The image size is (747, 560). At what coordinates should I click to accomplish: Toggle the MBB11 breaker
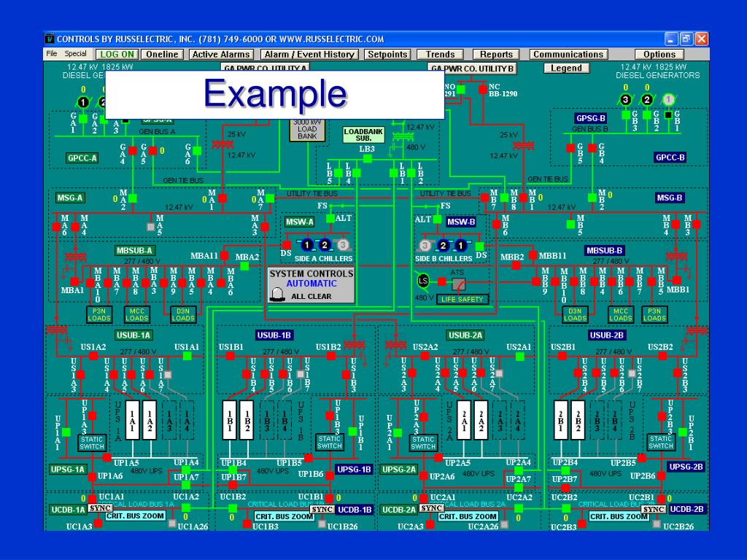(533, 255)
